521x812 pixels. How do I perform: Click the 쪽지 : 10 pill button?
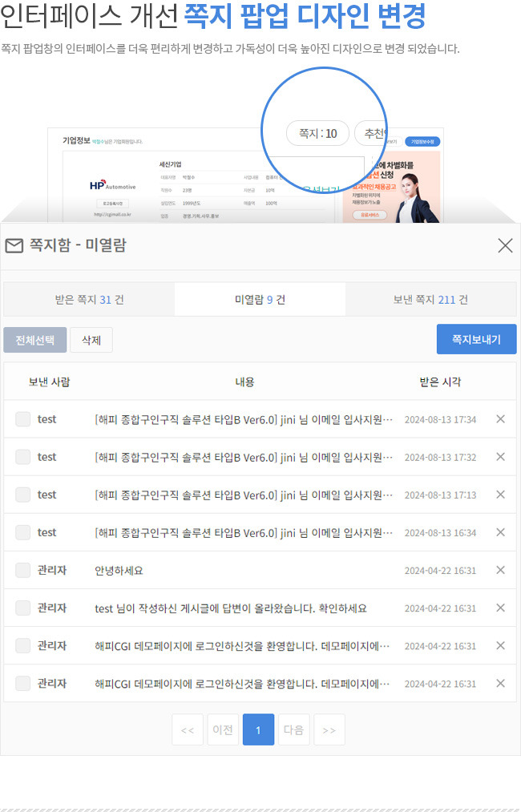click(x=318, y=133)
